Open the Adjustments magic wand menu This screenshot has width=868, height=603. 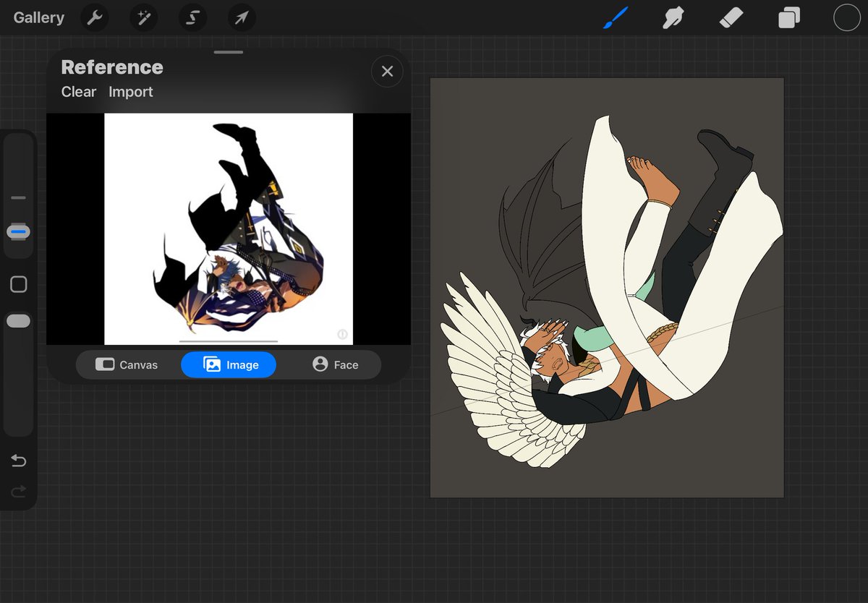pos(143,18)
